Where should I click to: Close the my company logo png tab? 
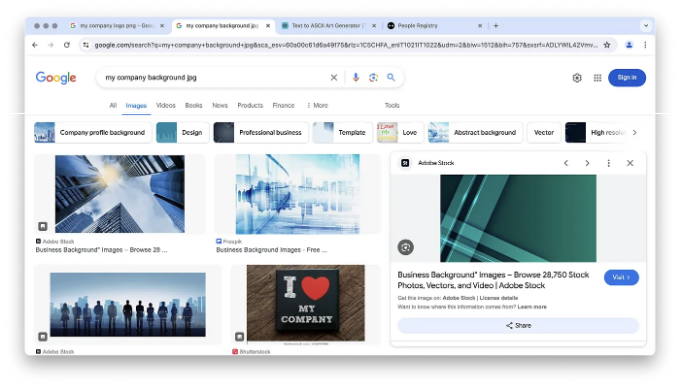coord(162,26)
